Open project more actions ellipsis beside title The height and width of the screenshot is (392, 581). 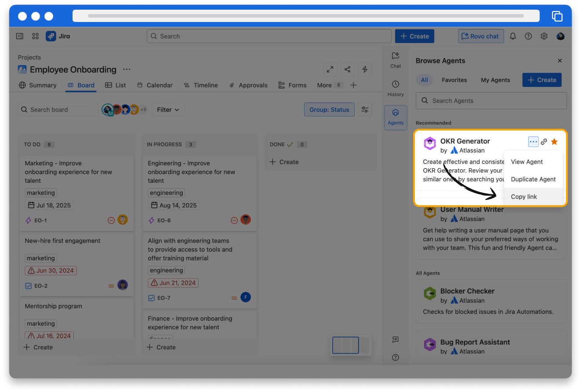127,69
